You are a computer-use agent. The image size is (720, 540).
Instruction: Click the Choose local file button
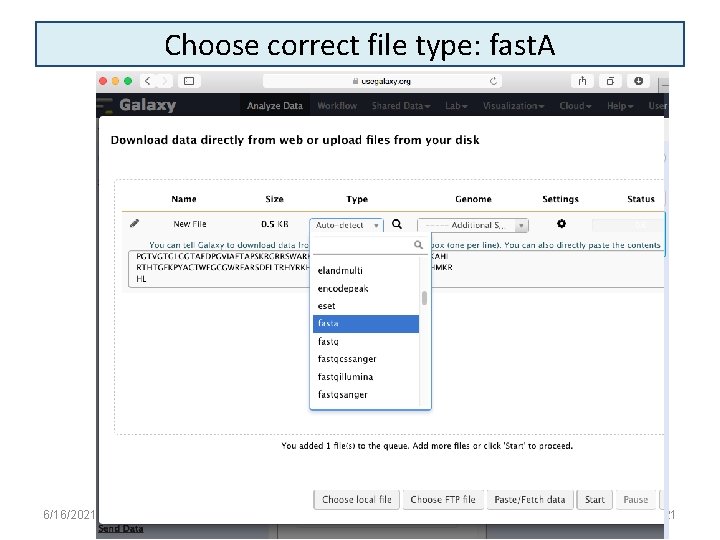pyautogui.click(x=357, y=500)
